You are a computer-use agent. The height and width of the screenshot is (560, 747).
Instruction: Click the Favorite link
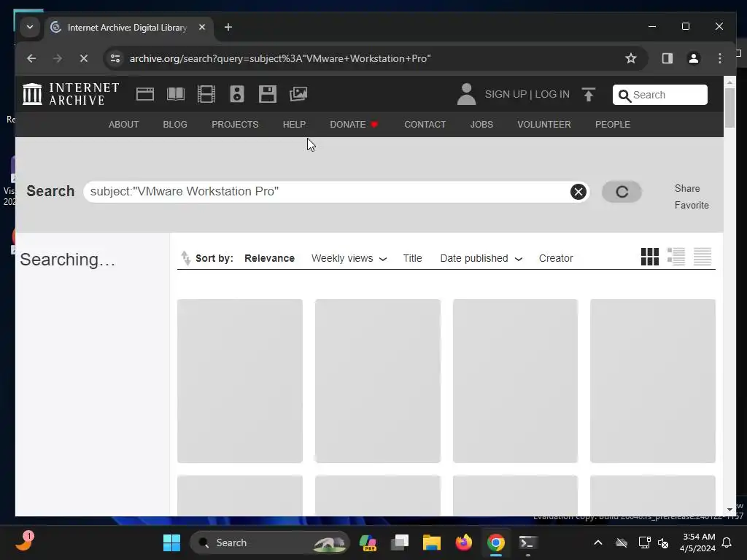(x=692, y=205)
